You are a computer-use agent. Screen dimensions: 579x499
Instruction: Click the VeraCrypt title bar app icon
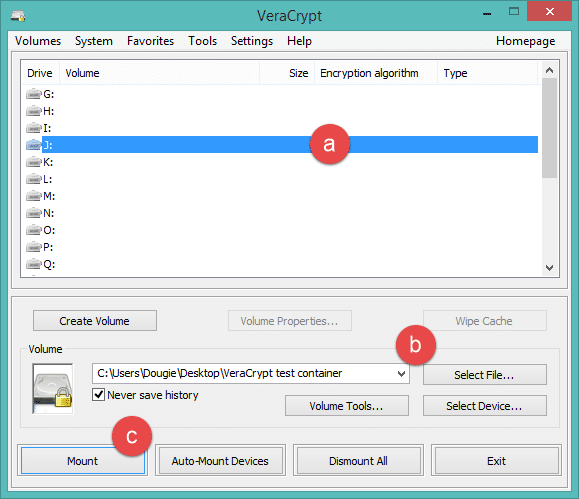(x=18, y=16)
